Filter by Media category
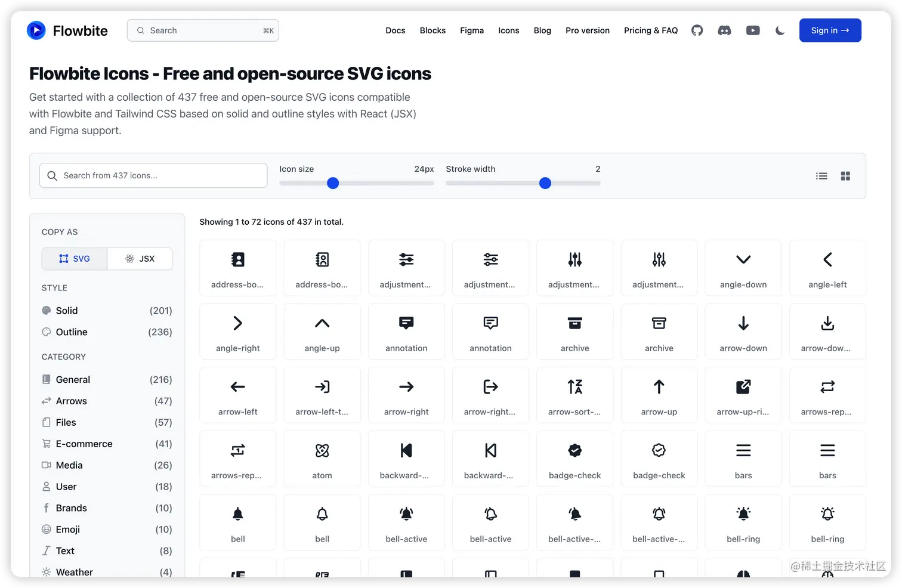The width and height of the screenshot is (902, 588). click(107, 465)
